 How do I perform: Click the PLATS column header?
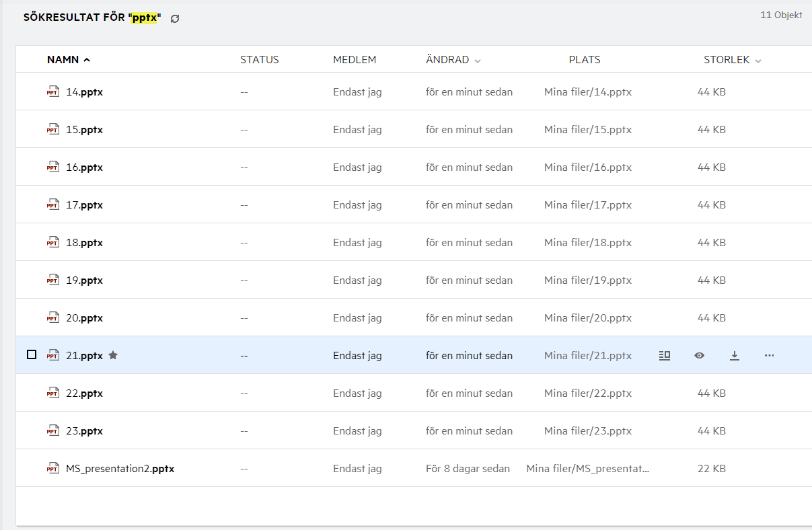(x=584, y=60)
